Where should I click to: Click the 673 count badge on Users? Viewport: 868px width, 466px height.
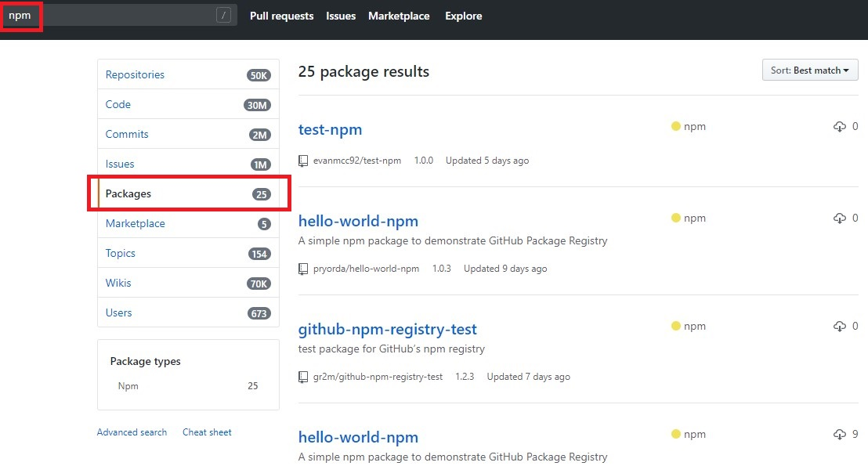coord(259,314)
